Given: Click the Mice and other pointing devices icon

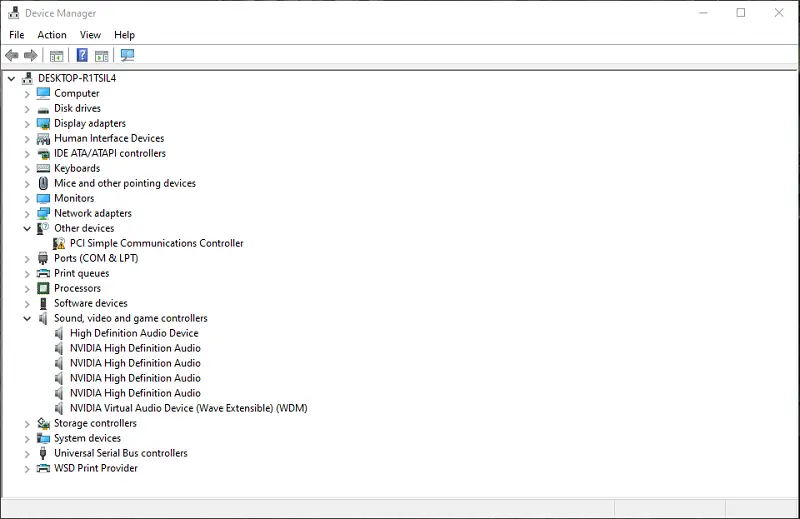Looking at the screenshot, I should pyautogui.click(x=43, y=183).
